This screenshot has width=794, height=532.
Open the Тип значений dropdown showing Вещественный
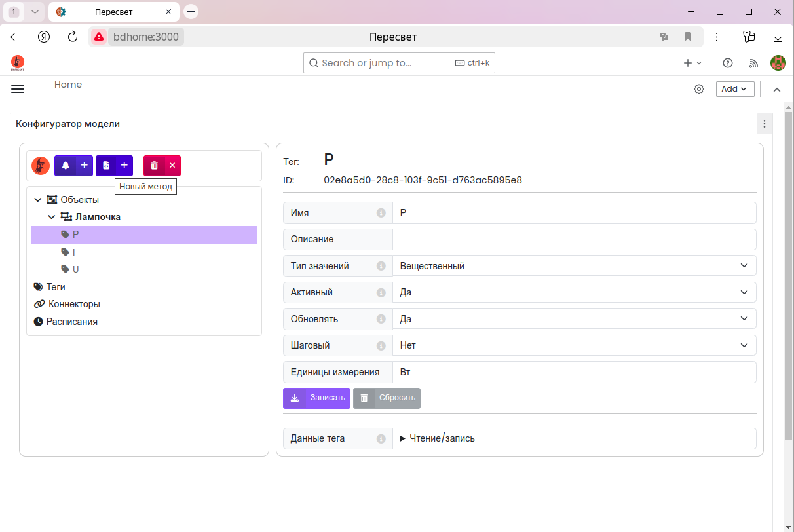pyautogui.click(x=574, y=266)
